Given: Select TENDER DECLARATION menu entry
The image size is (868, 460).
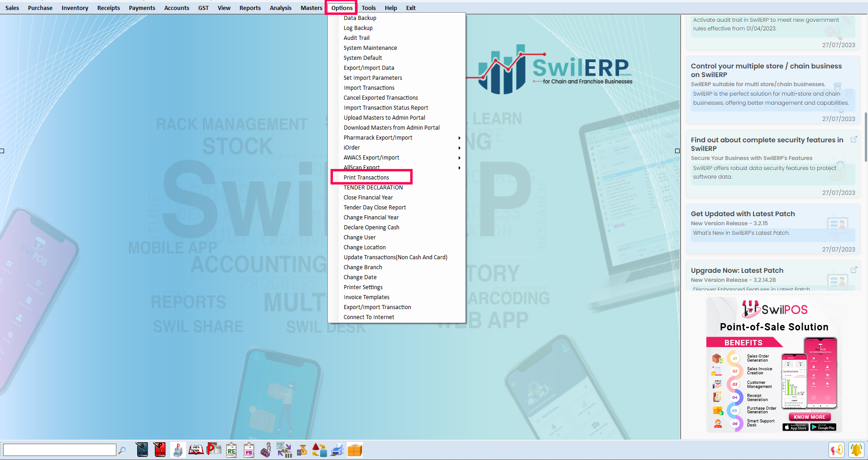Looking at the screenshot, I should [x=373, y=188].
